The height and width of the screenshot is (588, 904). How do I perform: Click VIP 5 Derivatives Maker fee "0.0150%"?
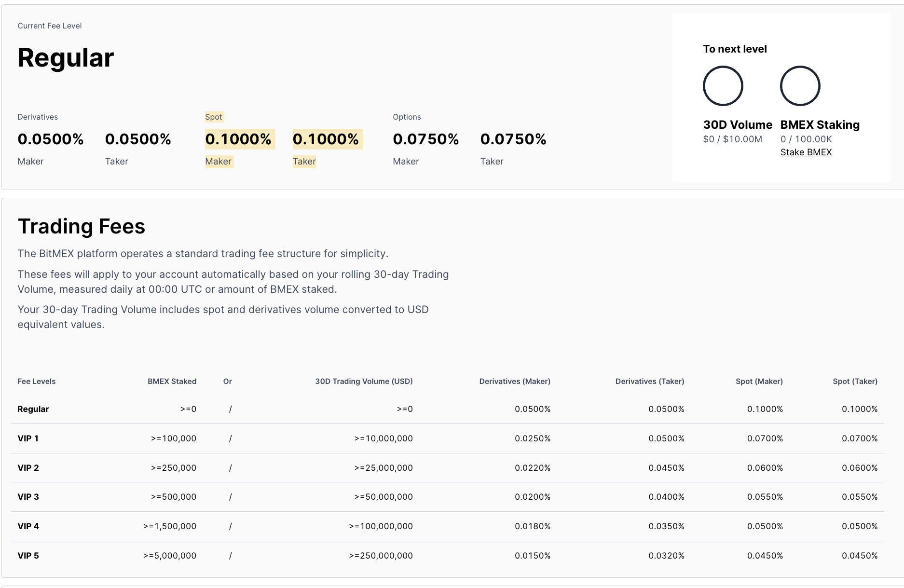point(533,556)
